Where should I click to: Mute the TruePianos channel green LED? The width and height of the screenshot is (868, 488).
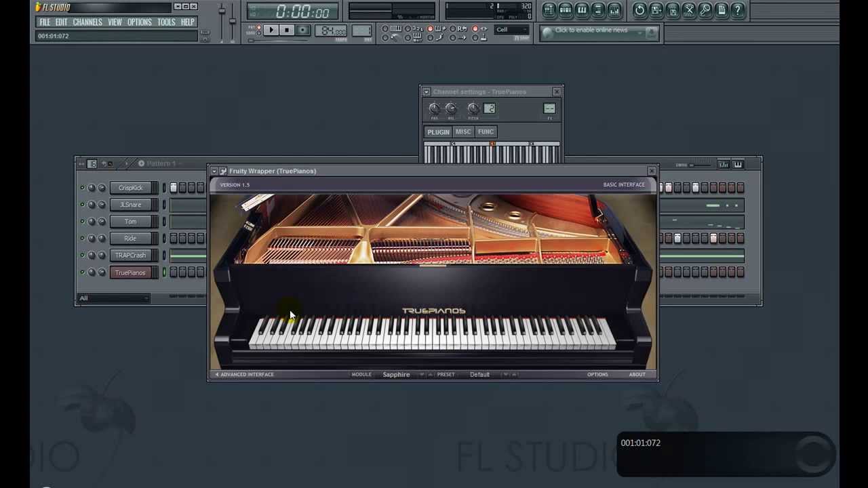tap(82, 272)
